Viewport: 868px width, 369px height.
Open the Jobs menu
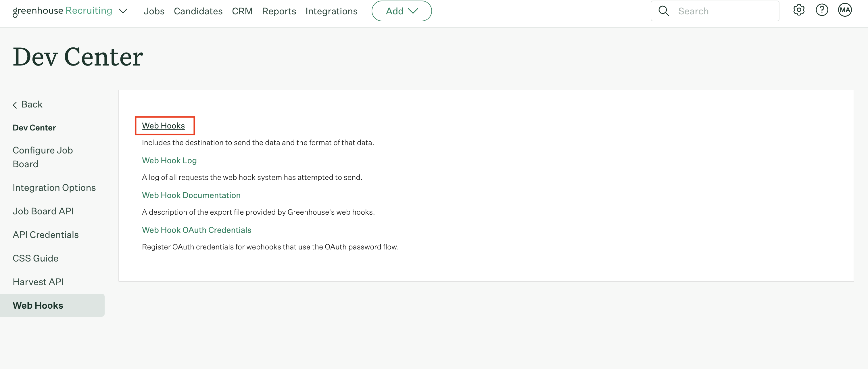[x=154, y=11]
